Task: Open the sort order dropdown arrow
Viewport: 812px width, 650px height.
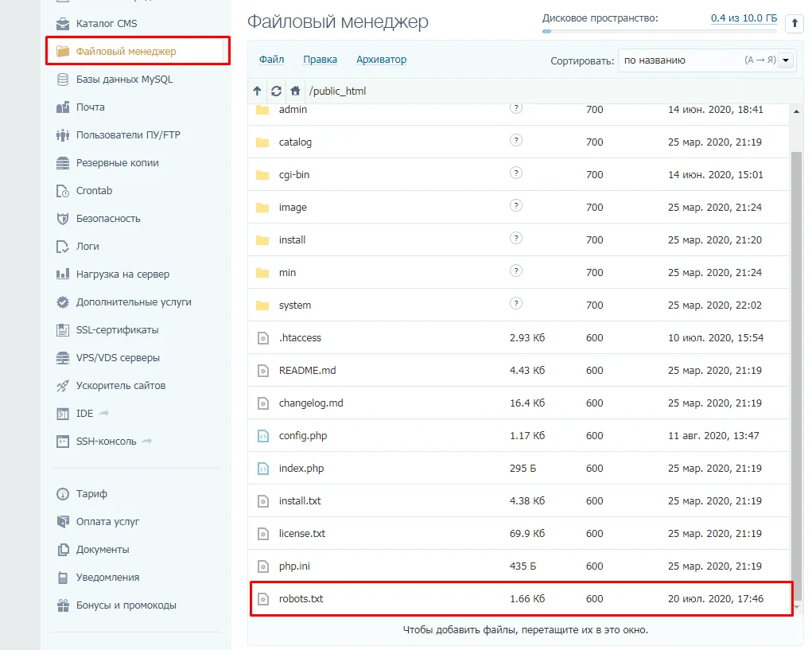Action: [x=787, y=60]
